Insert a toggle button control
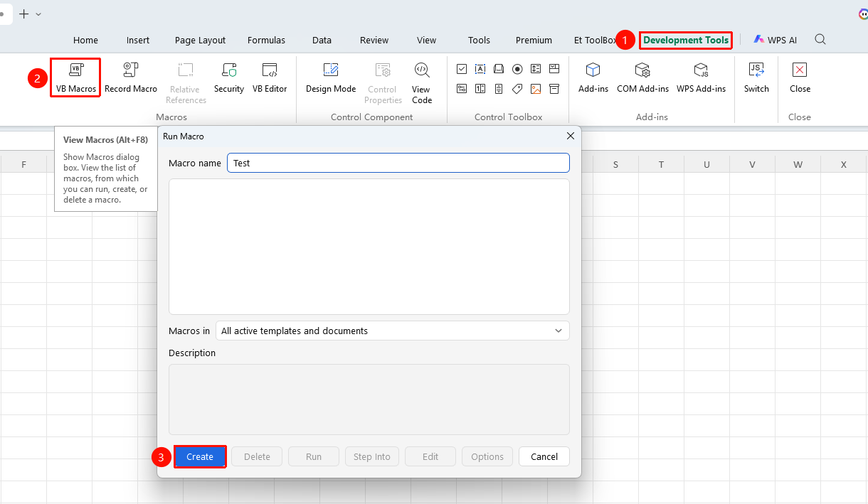The height and width of the screenshot is (504, 868). (x=462, y=89)
